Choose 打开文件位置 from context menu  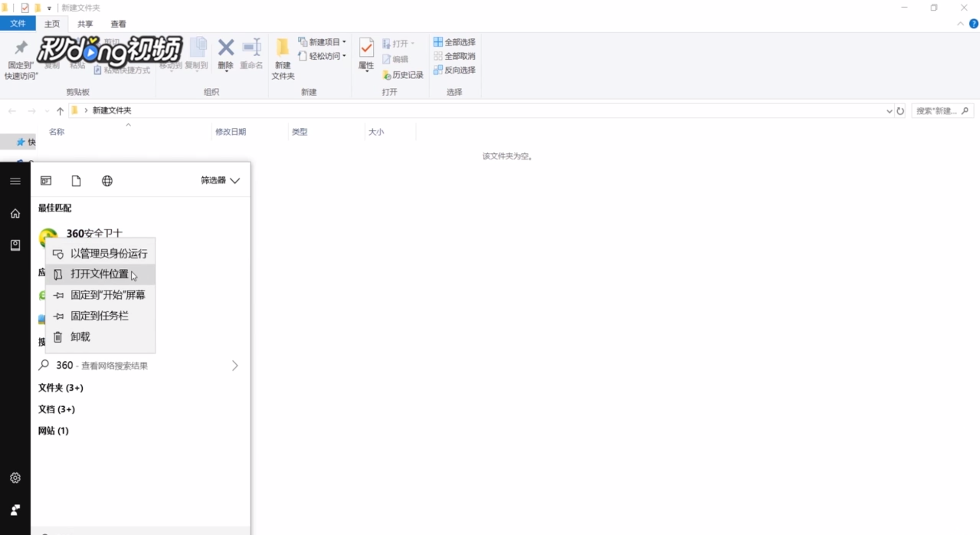(101, 274)
